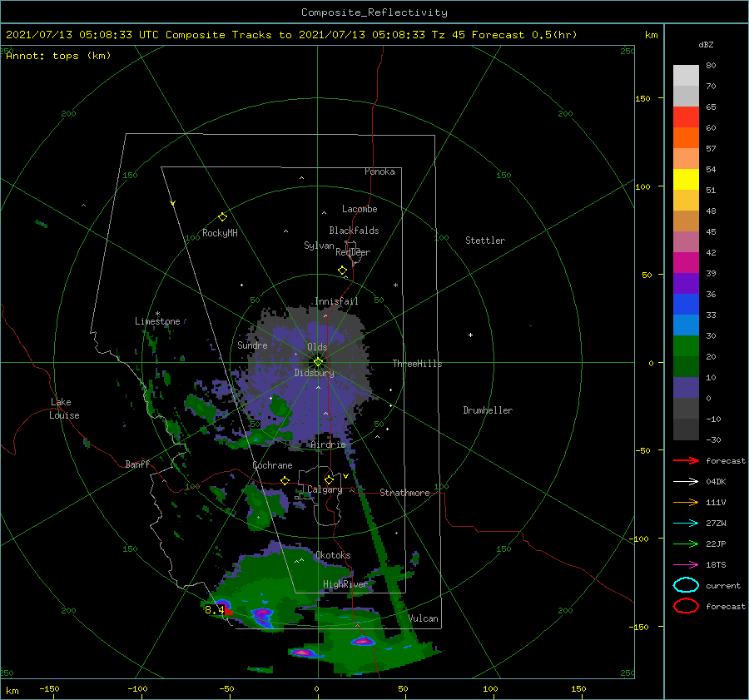Click the Cochrane label
The image size is (749, 700).
[x=272, y=465]
